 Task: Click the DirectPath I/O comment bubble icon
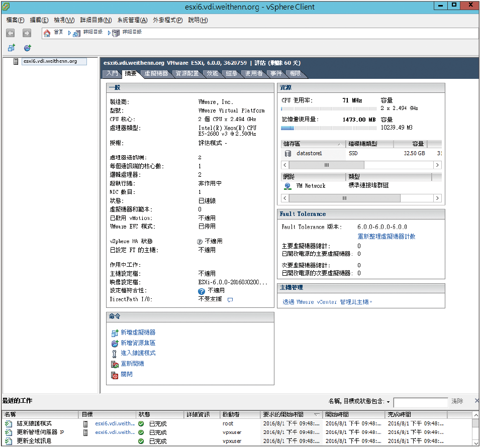point(230,300)
